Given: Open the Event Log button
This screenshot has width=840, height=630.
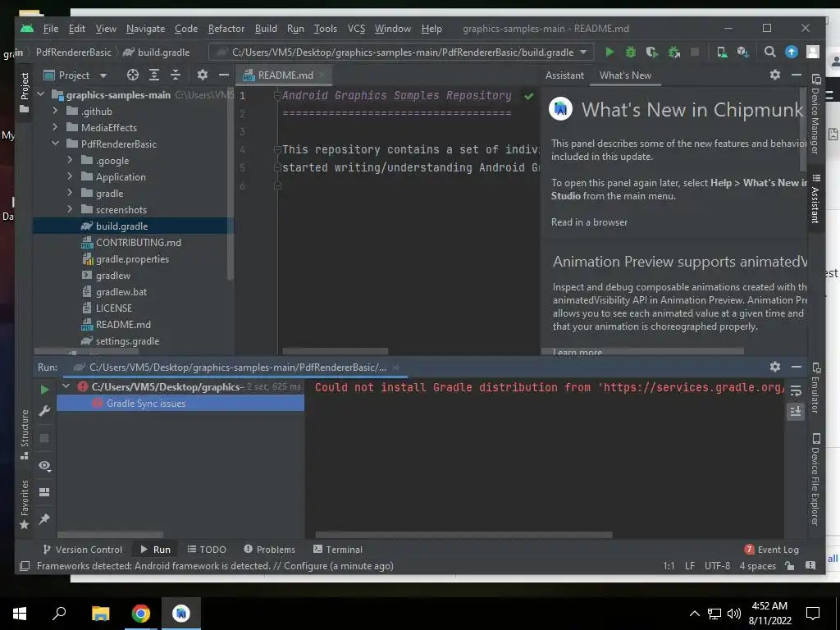Looking at the screenshot, I should 771,550.
